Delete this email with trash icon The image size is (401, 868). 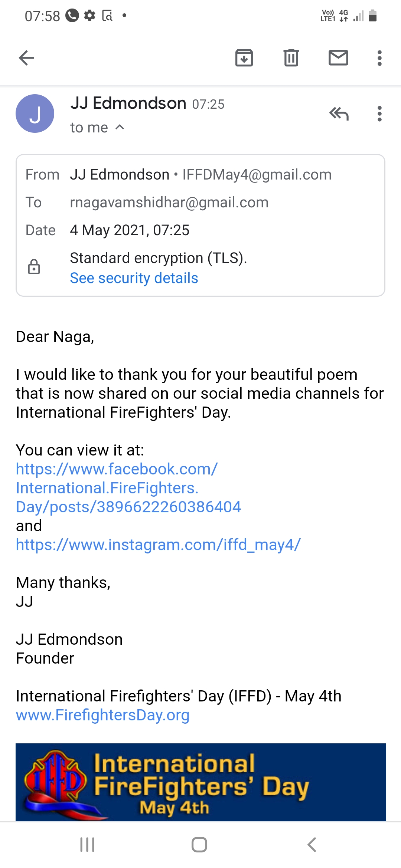tap(291, 58)
